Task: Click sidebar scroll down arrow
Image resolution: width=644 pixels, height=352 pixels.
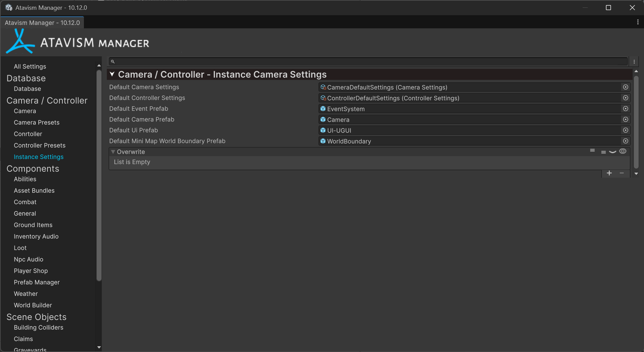Action: (99, 347)
